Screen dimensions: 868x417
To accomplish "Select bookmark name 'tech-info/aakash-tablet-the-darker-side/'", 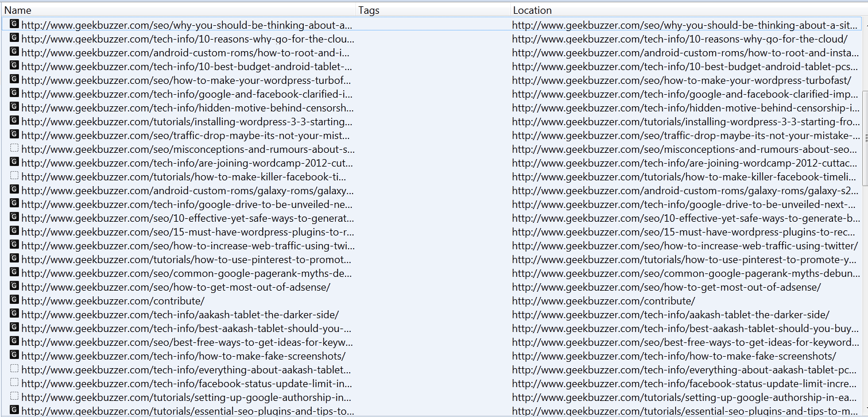I will [x=180, y=315].
